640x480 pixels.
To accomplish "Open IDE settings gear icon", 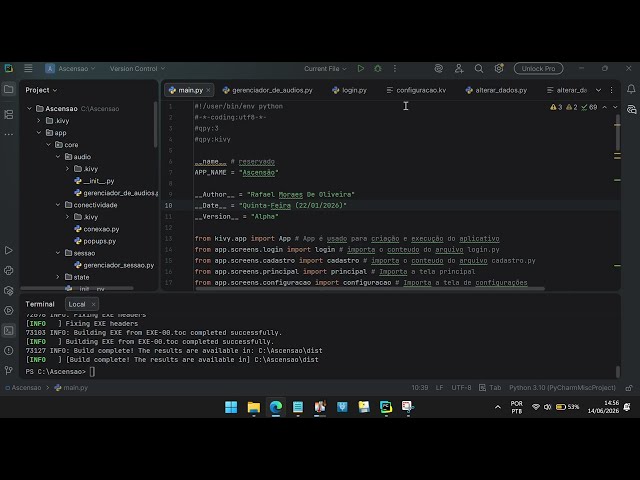I will 499,69.
